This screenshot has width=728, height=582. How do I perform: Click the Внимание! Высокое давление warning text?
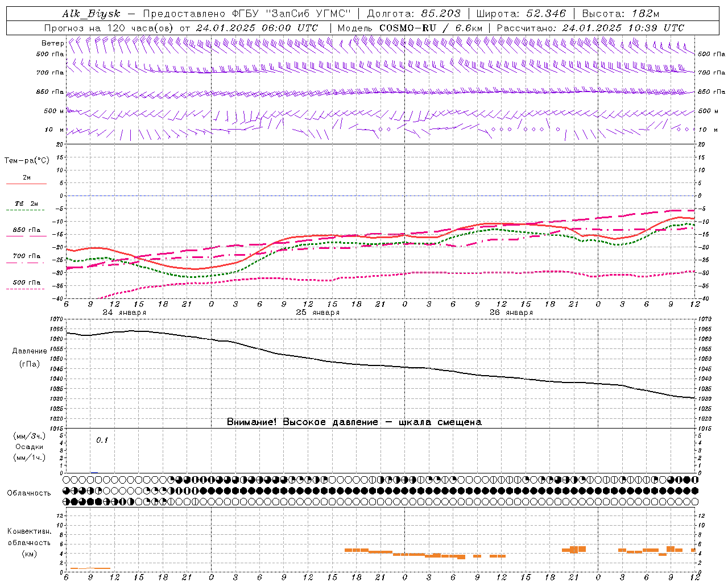click(354, 422)
